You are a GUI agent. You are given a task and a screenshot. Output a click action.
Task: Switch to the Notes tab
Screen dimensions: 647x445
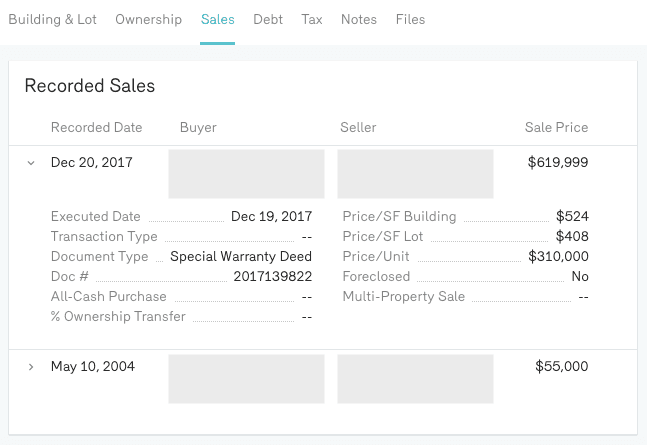pos(359,19)
